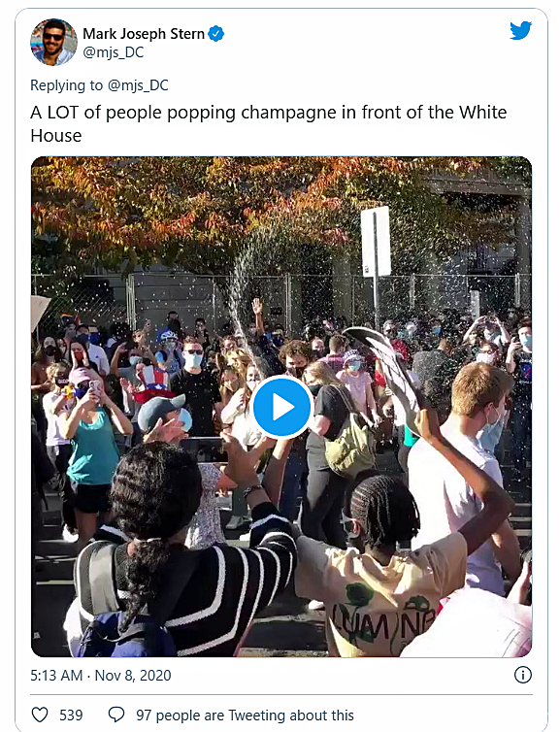Click the 539 likes count

(x=71, y=715)
